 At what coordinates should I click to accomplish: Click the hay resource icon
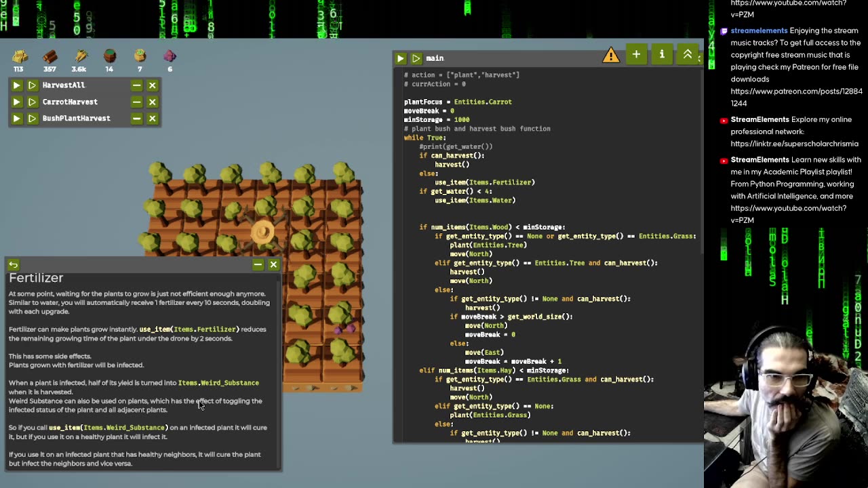point(20,56)
